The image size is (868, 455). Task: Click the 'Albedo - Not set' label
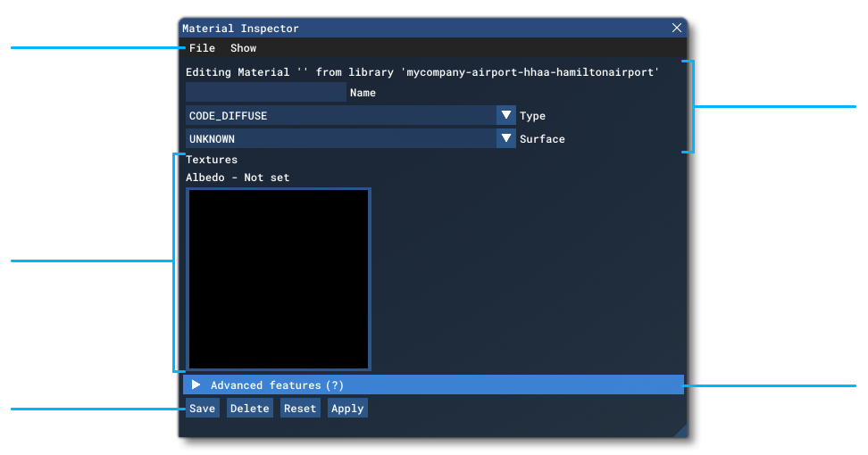click(238, 178)
